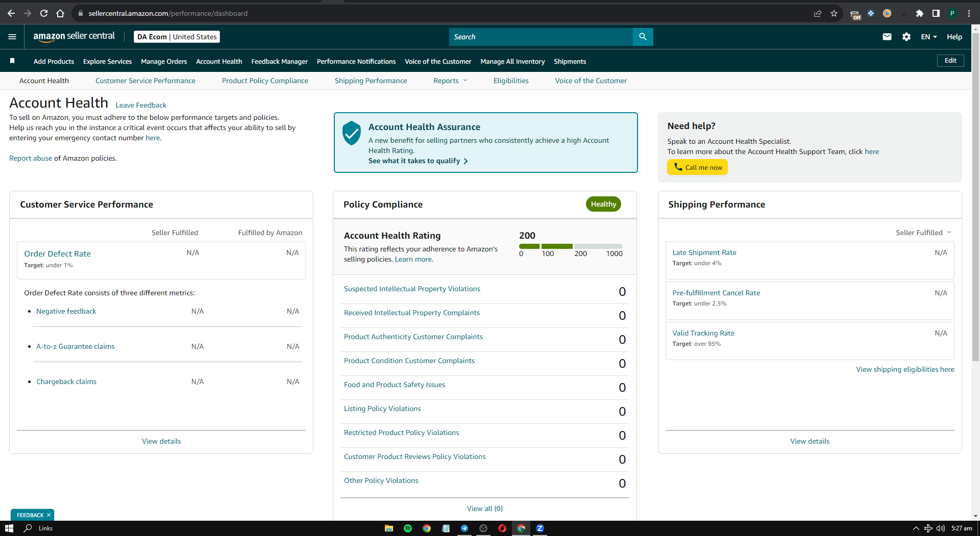Click the browser back arrow
This screenshot has width=980, height=536.
point(11,13)
